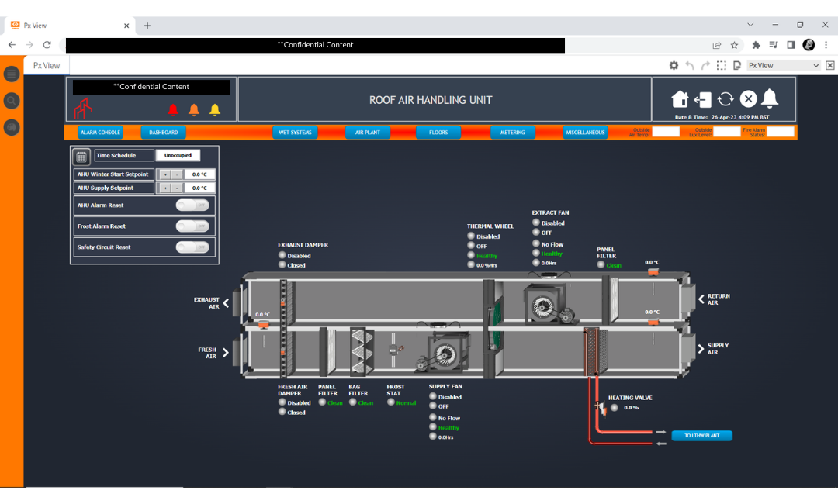This screenshot has height=504, width=838.
Task: Click the refresh arrows icon in header
Action: click(x=726, y=99)
